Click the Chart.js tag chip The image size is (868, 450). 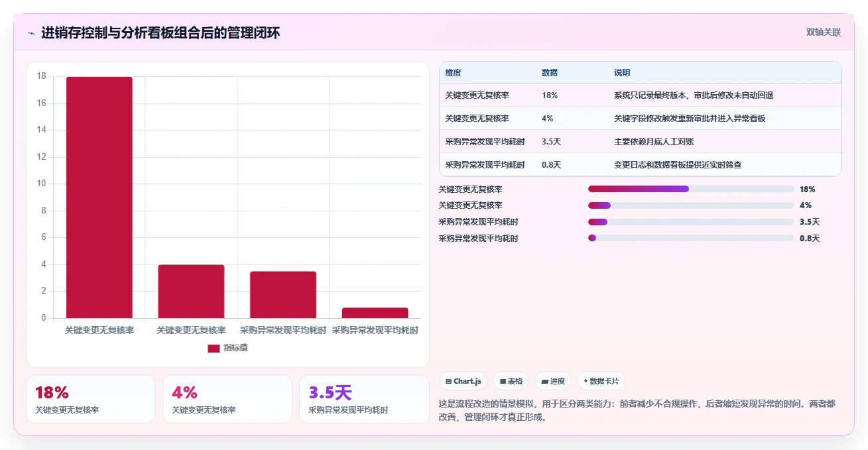coord(463,381)
